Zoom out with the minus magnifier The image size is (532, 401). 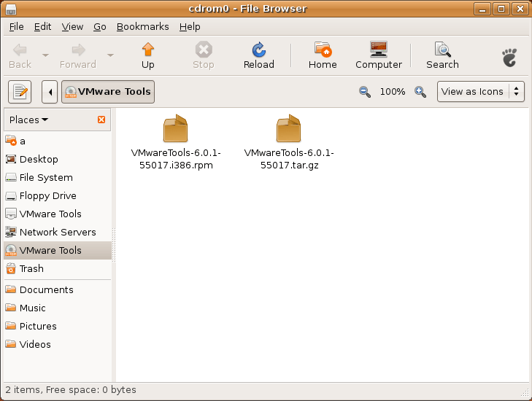tap(365, 92)
